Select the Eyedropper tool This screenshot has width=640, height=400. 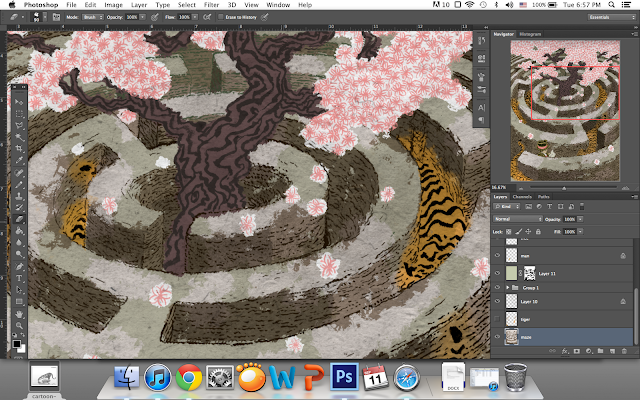[19, 160]
